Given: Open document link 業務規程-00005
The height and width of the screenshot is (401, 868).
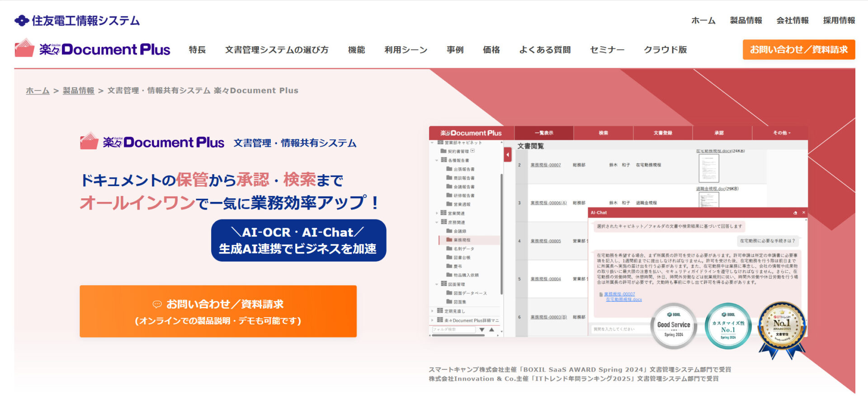Looking at the screenshot, I should coord(545,241).
